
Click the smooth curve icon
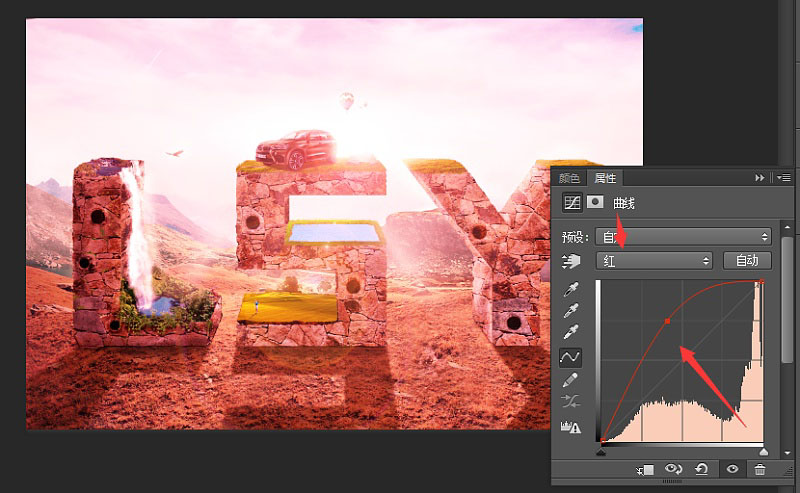coord(570,402)
